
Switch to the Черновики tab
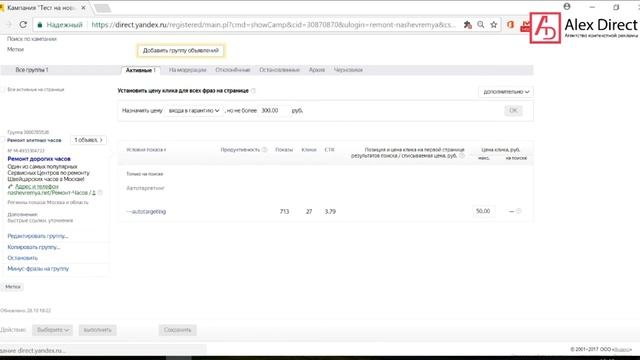point(348,70)
